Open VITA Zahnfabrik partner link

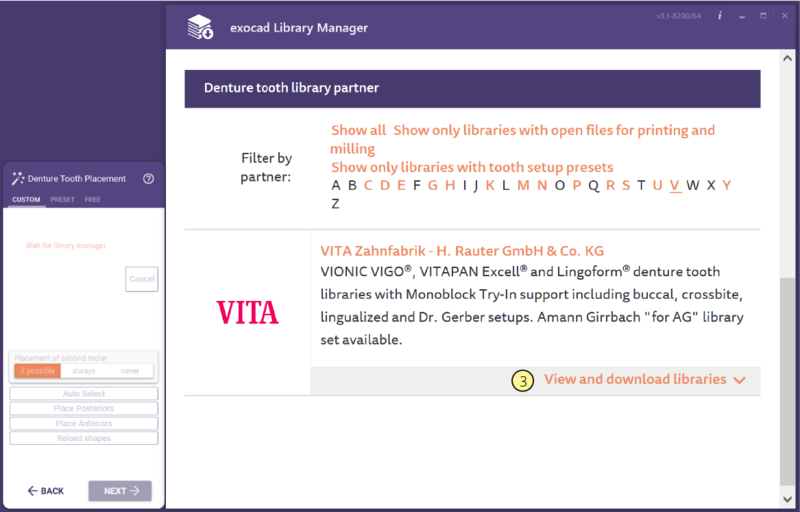462,251
